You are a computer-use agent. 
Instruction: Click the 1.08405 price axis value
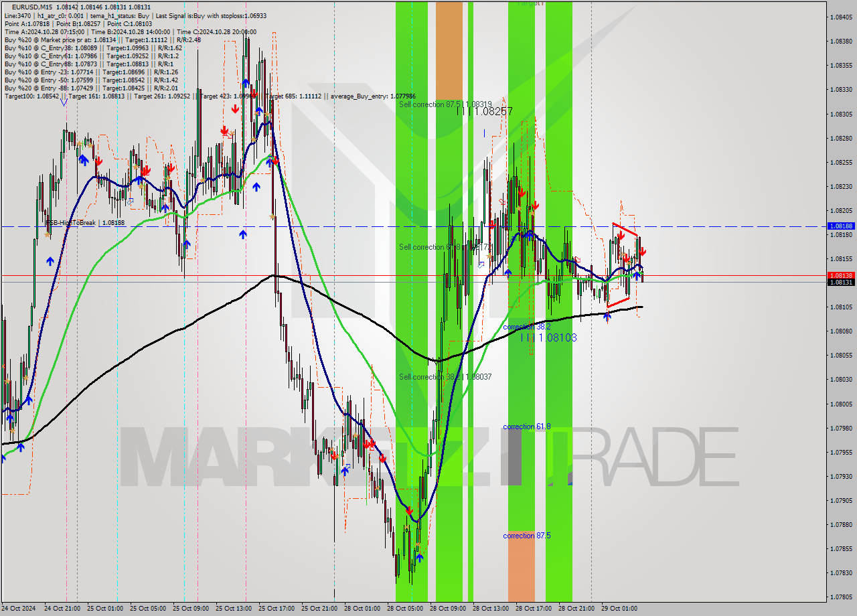click(x=842, y=17)
